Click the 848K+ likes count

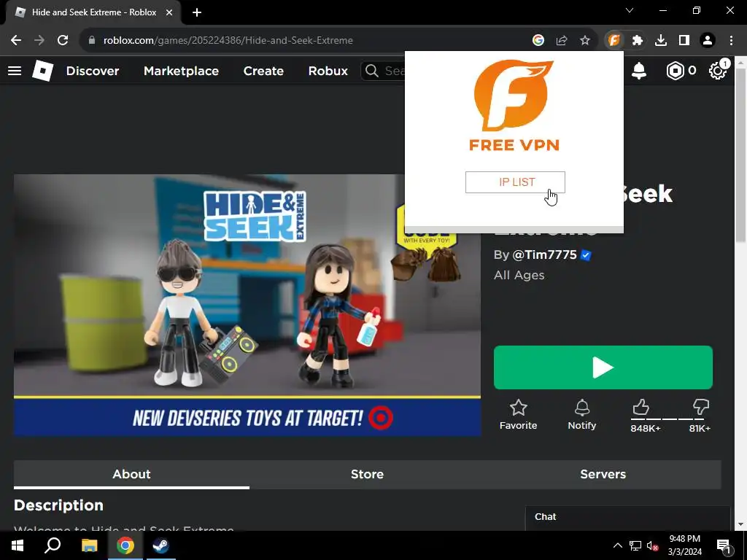pyautogui.click(x=646, y=428)
